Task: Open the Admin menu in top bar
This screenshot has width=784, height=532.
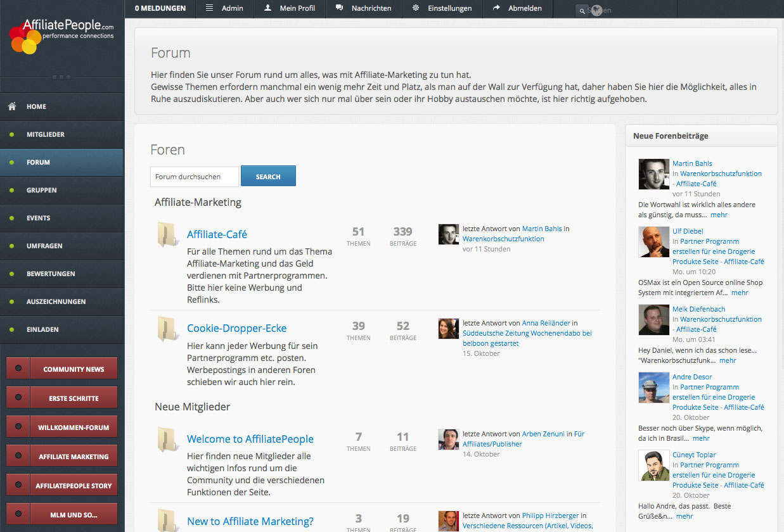Action: [224, 8]
